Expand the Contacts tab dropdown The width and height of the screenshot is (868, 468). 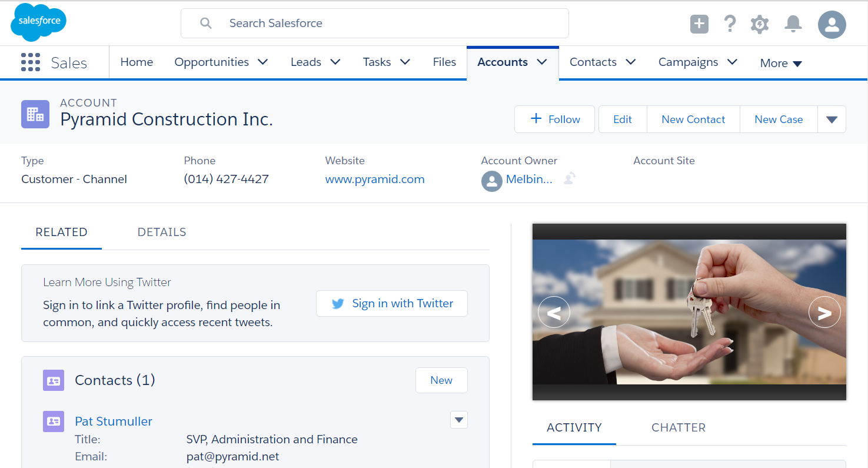(x=631, y=62)
